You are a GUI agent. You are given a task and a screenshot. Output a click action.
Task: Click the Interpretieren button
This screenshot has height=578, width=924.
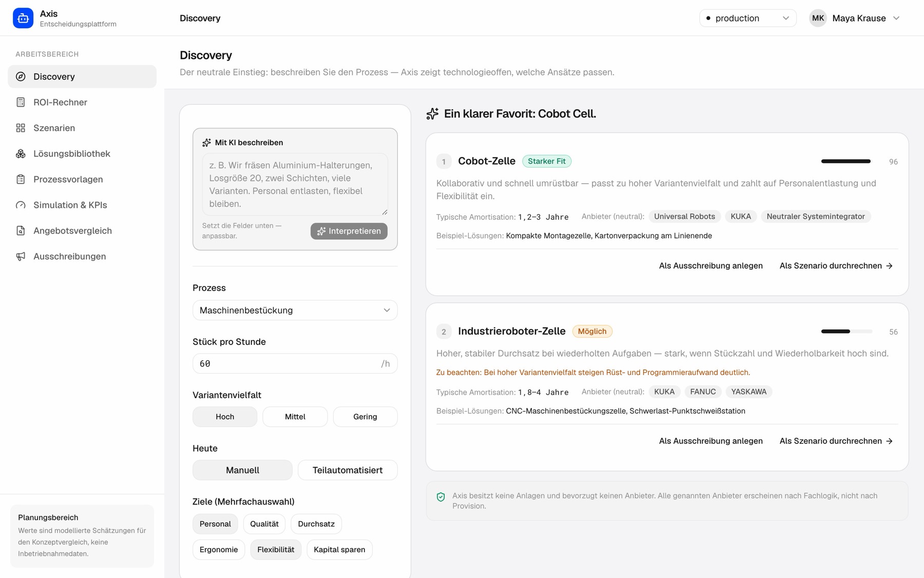click(349, 231)
